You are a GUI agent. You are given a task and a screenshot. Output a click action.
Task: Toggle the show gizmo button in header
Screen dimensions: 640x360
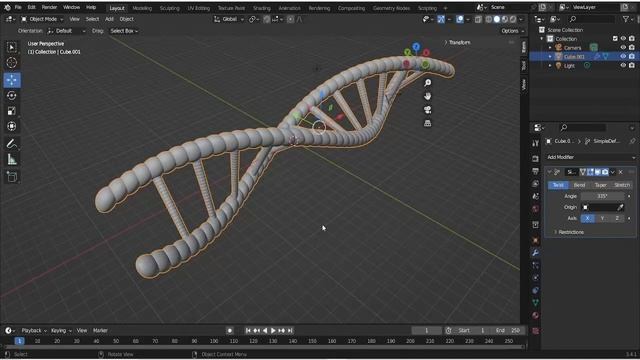tap(441, 19)
